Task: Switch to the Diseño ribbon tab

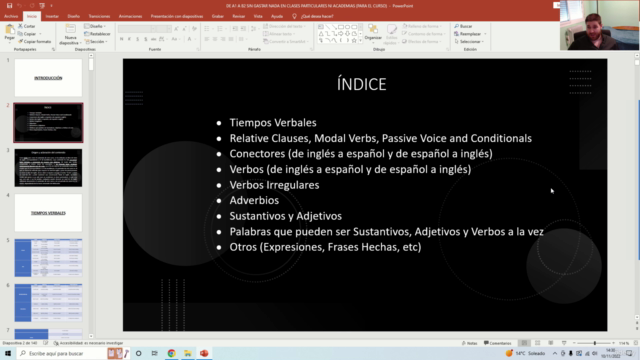Action: coord(74,16)
